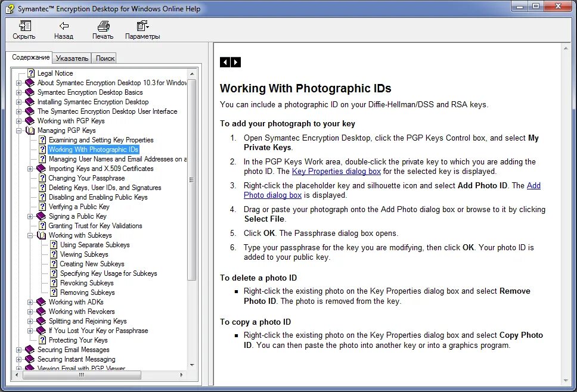Switch to the Указатель tab
The width and height of the screenshot is (577, 392).
[x=72, y=58]
